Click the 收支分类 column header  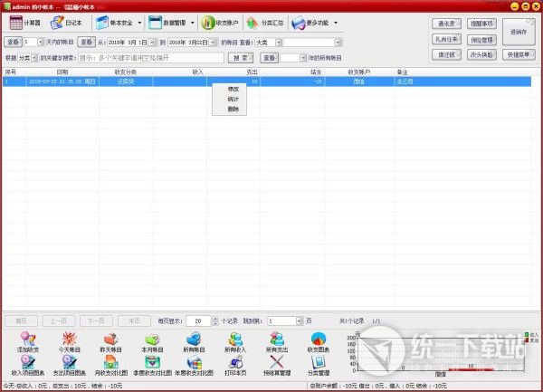[x=126, y=72]
